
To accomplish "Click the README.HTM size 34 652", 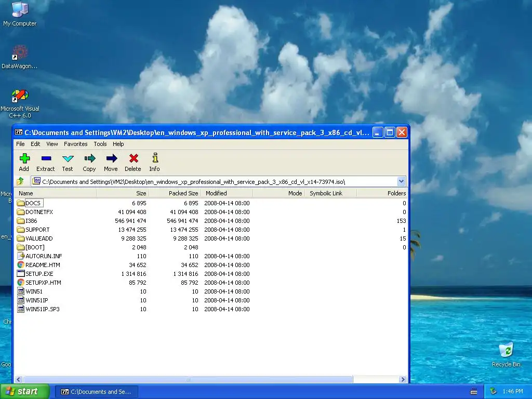I will coord(137,264).
